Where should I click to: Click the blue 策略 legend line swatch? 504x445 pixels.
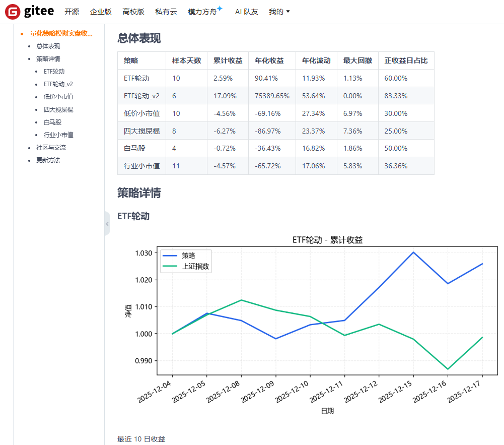pyautogui.click(x=170, y=256)
